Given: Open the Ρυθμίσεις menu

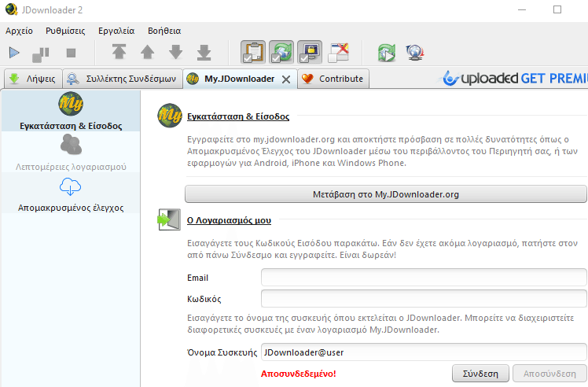Looking at the screenshot, I should (x=65, y=31).
